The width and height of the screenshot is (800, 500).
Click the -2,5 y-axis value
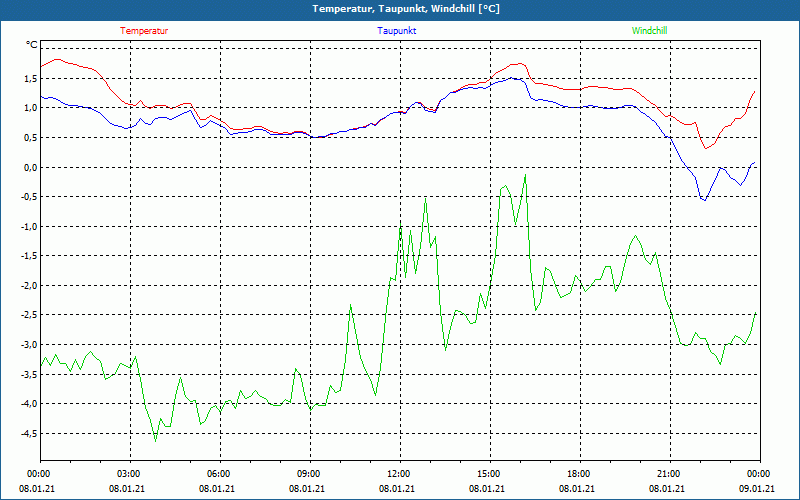29,315
